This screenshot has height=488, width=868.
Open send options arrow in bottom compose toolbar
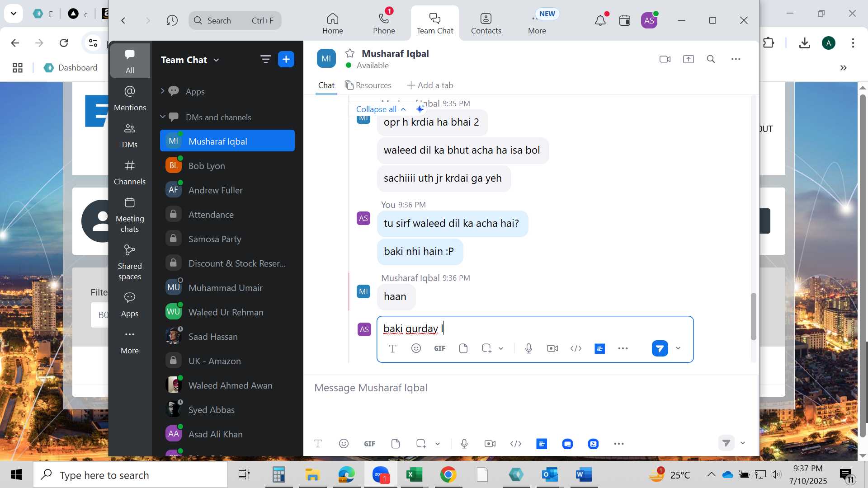(x=742, y=443)
